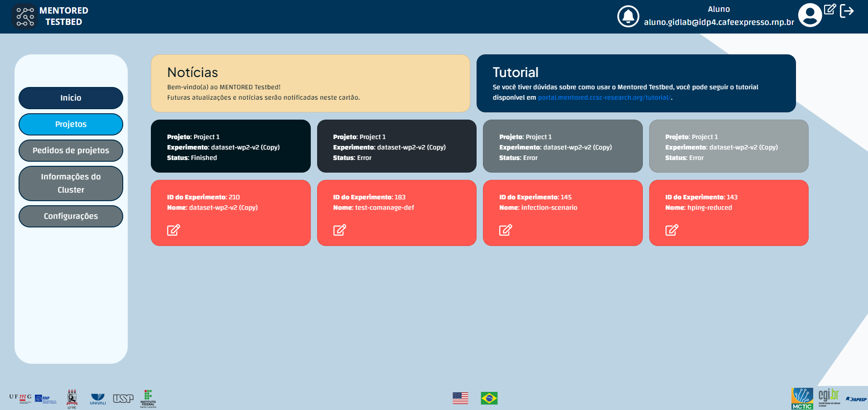Switch language with the Brazil flag
Viewport: 868px width, 410px height.
coord(489,398)
